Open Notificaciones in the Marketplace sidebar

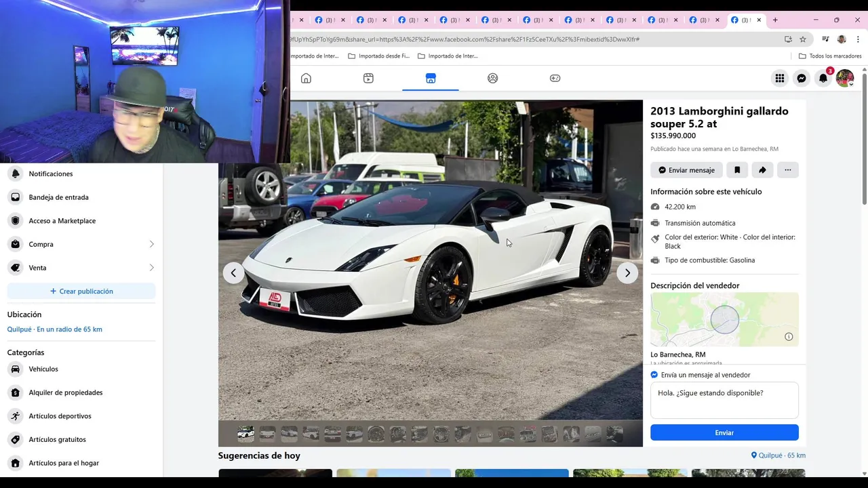click(81, 174)
